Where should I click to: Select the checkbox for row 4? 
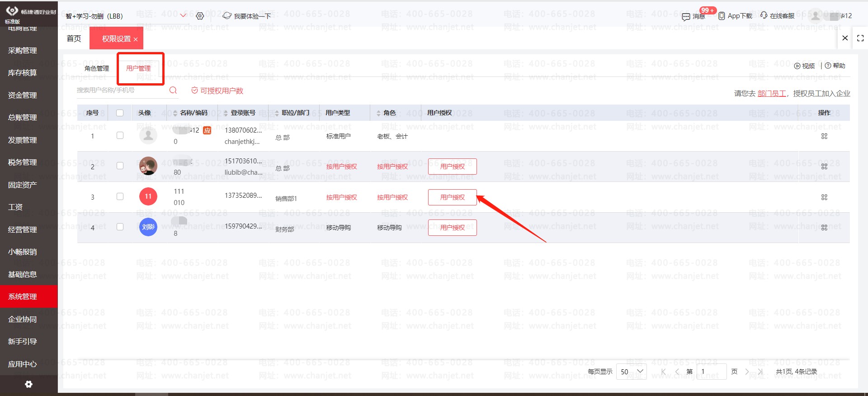(x=120, y=227)
